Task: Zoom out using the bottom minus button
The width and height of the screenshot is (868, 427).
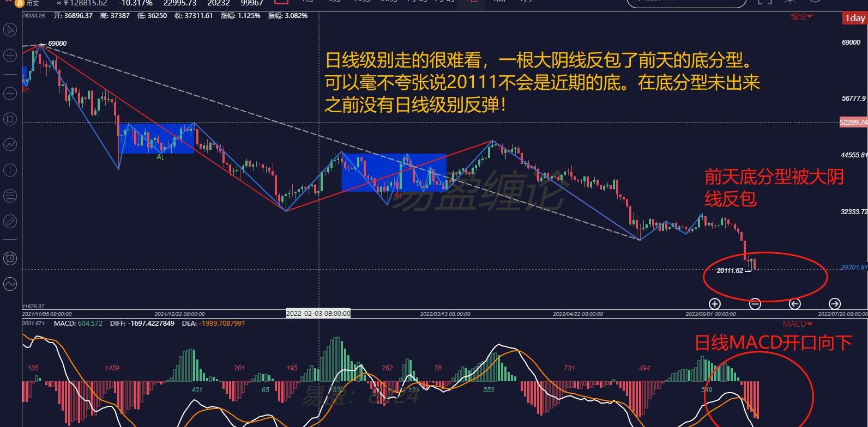Action: 755,304
